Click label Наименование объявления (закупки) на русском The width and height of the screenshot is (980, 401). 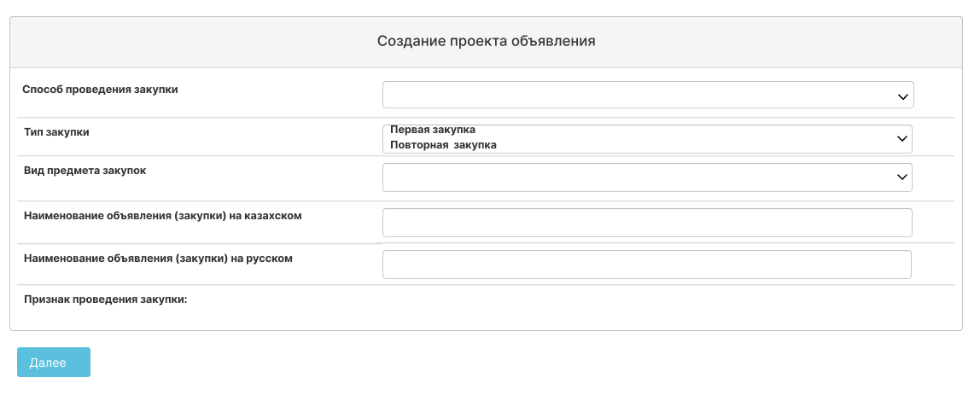coord(158,258)
